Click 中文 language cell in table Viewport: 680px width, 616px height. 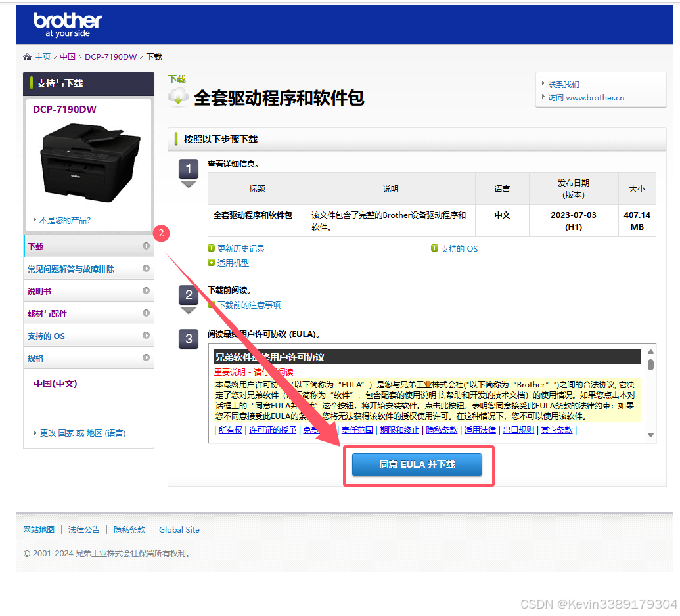[502, 221]
